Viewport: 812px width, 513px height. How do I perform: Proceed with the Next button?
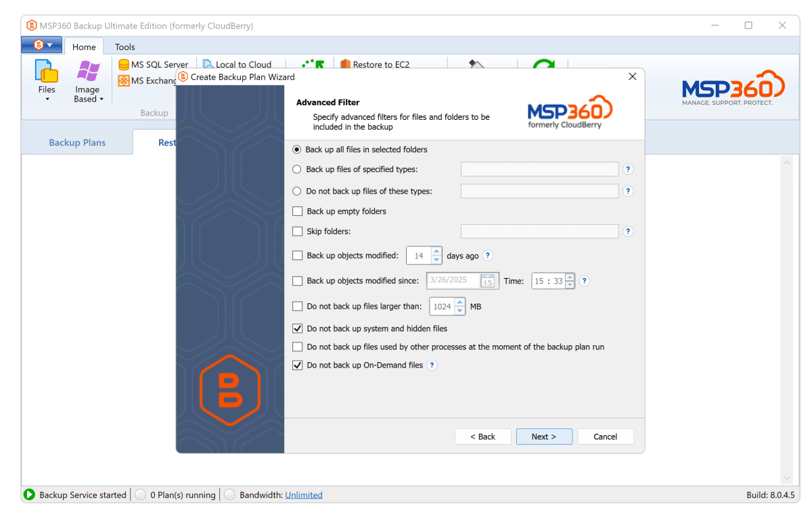(544, 437)
